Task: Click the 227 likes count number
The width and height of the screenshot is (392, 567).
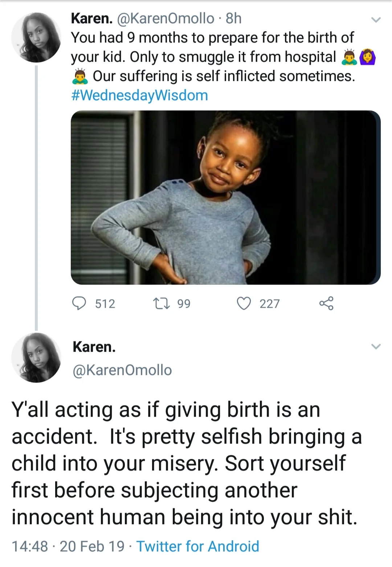Action: 270,303
